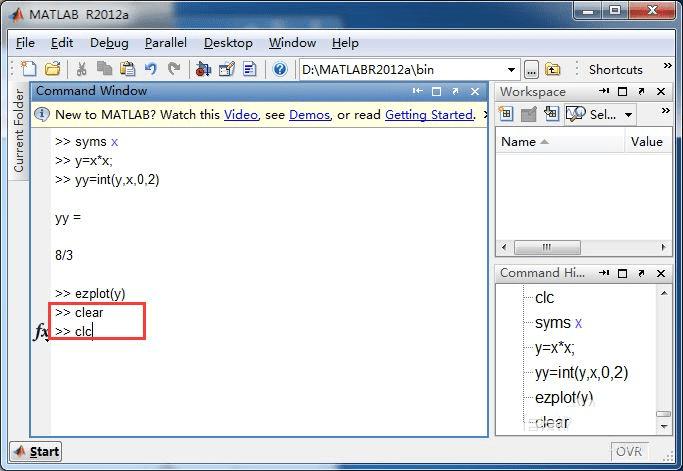Select 'clc' entry in Command History
683x471 pixels.
coord(544,298)
